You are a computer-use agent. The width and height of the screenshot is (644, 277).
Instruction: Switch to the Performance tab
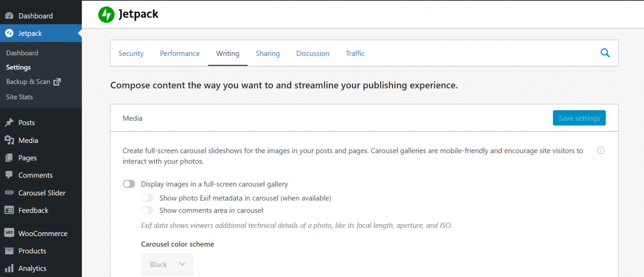[180, 54]
